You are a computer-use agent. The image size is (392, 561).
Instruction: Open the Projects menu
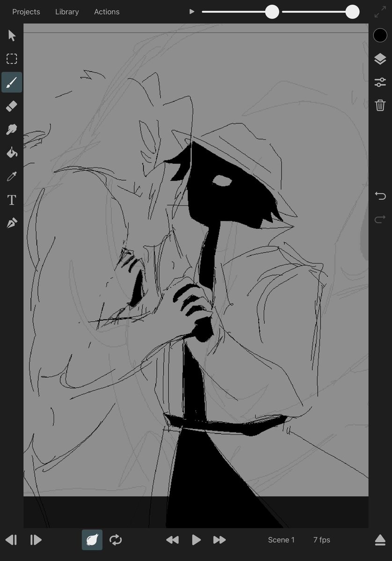point(26,12)
